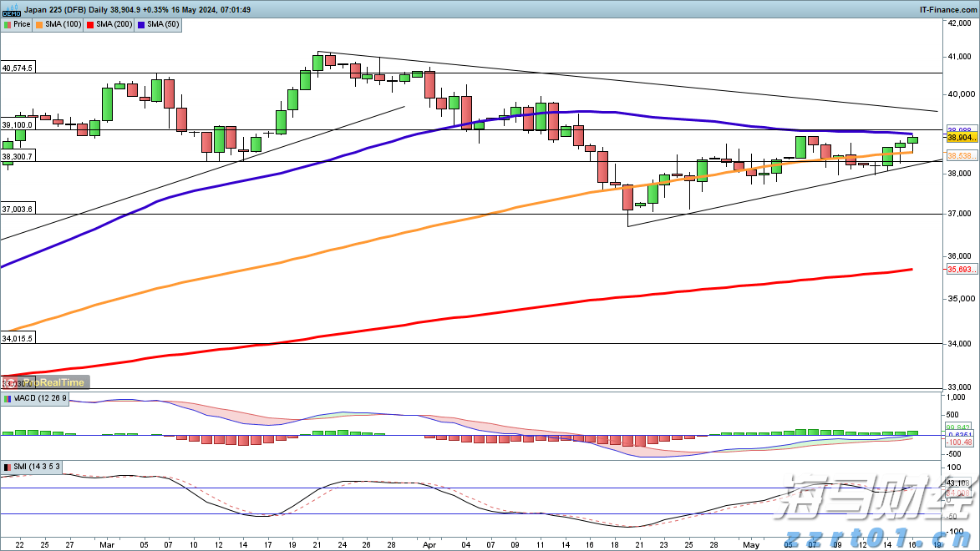
Task: Click the IT-Finance.com link
Action: 947,9
